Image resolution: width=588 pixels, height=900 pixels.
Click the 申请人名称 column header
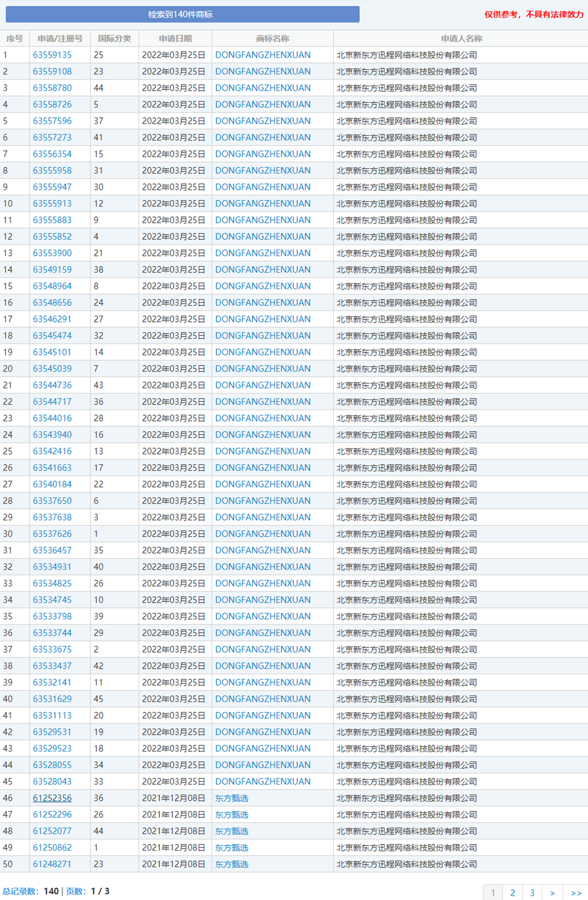pyautogui.click(x=461, y=38)
